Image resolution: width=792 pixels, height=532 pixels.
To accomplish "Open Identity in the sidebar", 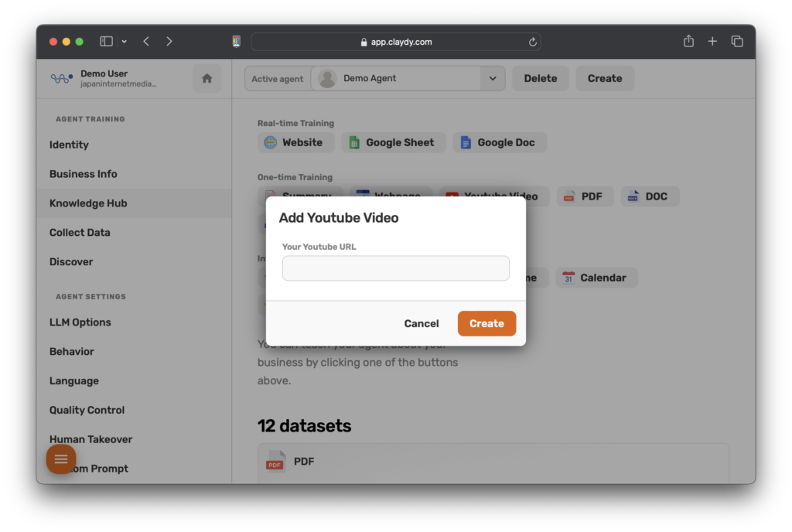I will coord(69,145).
